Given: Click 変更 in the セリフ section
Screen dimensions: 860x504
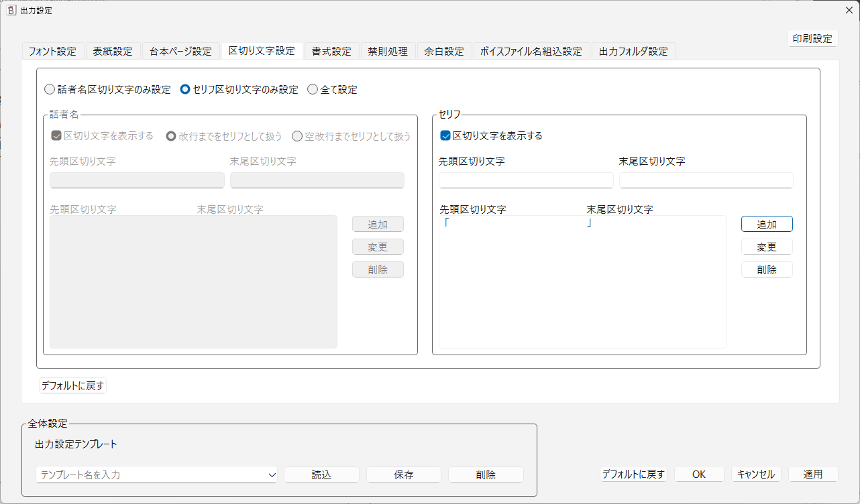Looking at the screenshot, I should [x=767, y=247].
